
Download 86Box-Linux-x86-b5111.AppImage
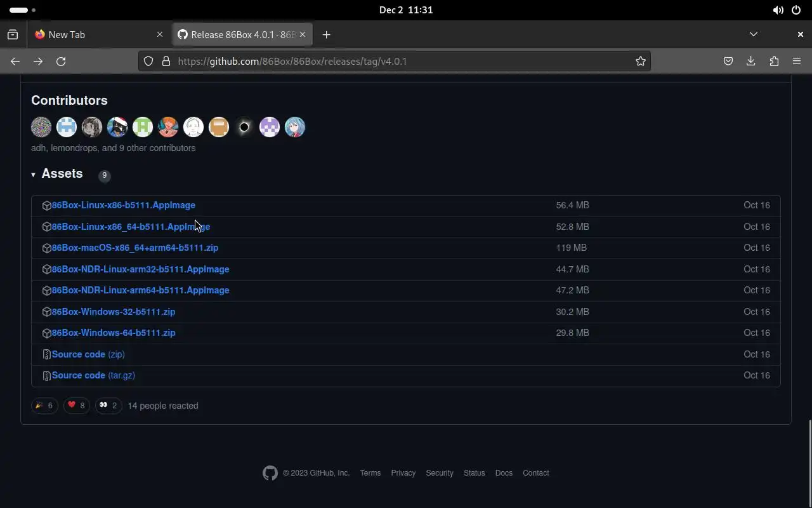coord(124,205)
